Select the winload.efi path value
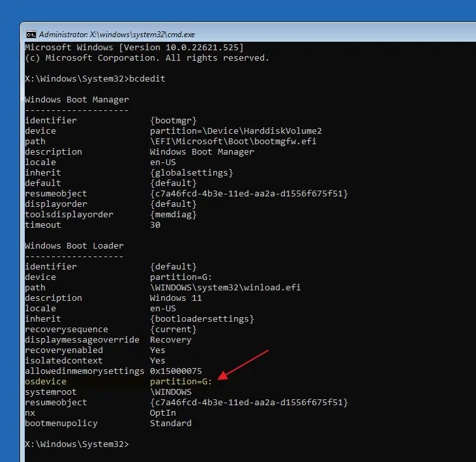This screenshot has width=476, height=462. tap(225, 288)
